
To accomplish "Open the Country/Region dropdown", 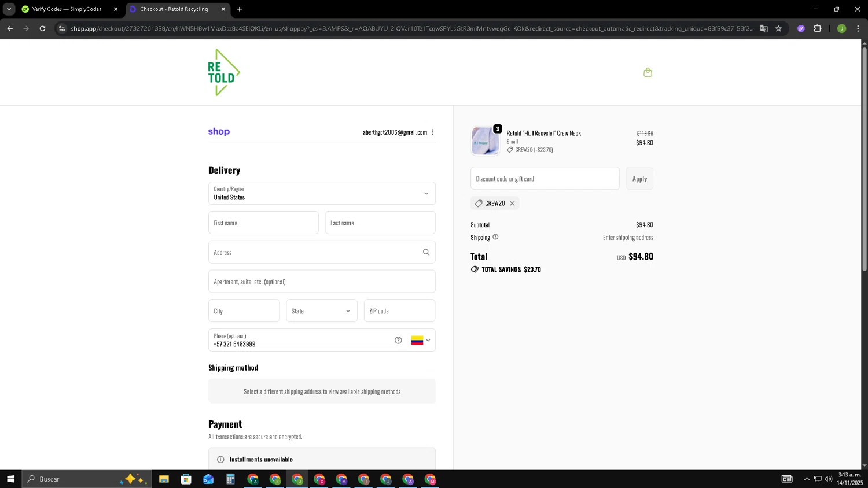I will pyautogui.click(x=322, y=193).
